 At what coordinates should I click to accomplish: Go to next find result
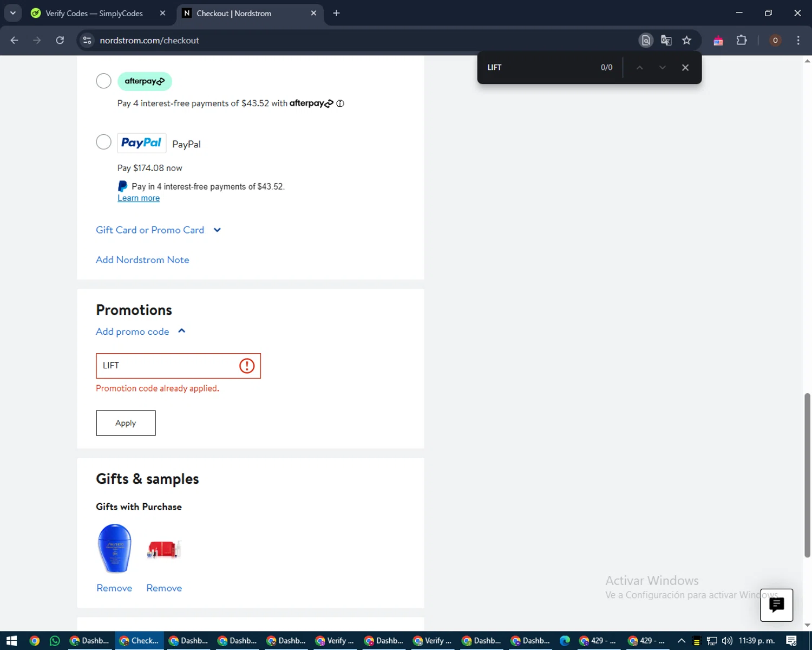[662, 68]
